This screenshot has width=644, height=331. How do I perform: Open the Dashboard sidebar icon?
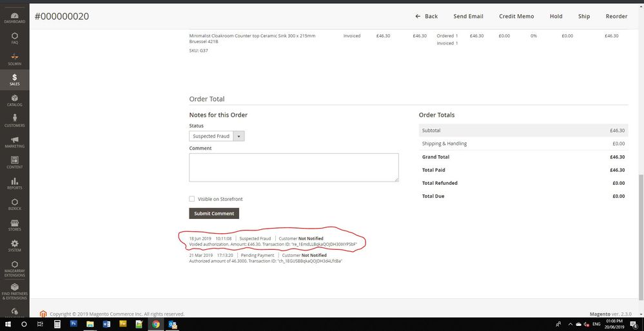(x=14, y=17)
